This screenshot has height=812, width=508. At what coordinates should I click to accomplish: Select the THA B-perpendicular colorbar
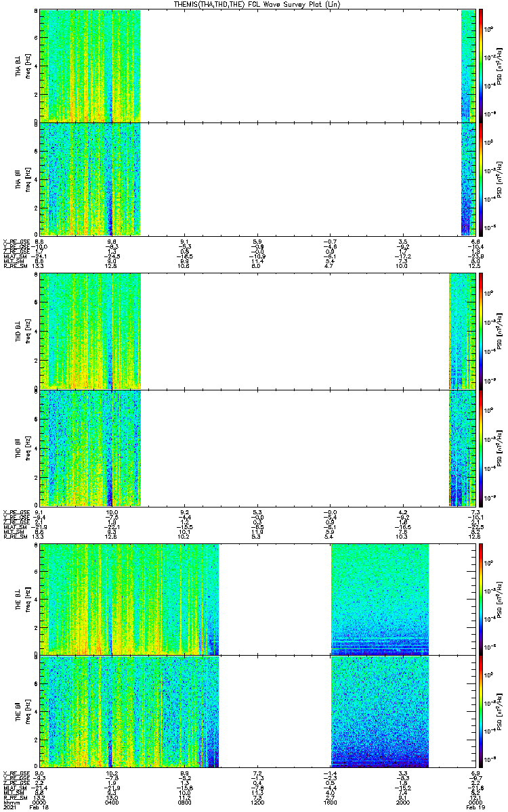pos(481,65)
